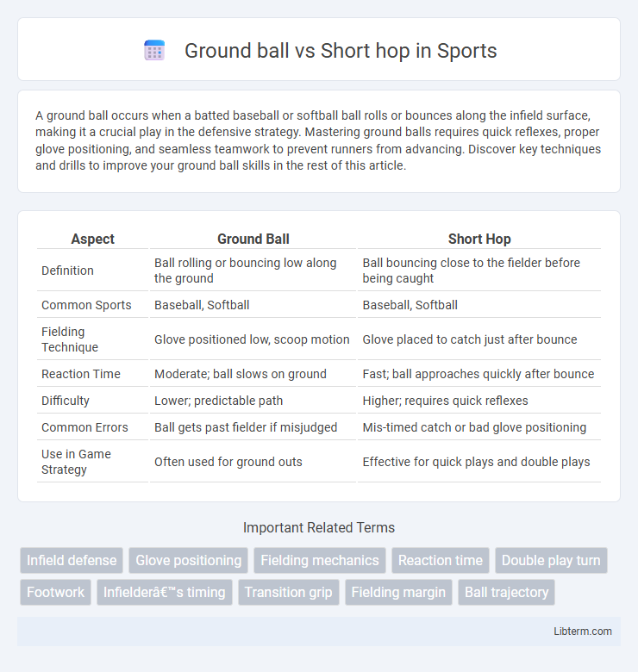The width and height of the screenshot is (638, 672).
Task: Click the calendar grid icon beside the title
Action: (x=154, y=51)
